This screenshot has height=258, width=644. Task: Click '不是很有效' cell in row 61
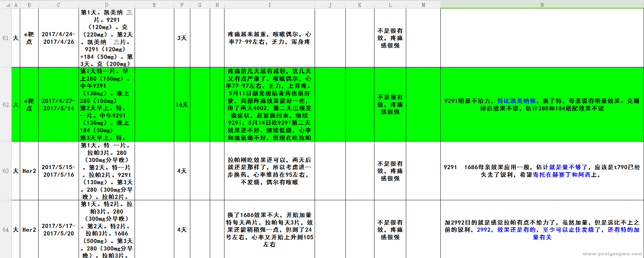[390, 38]
